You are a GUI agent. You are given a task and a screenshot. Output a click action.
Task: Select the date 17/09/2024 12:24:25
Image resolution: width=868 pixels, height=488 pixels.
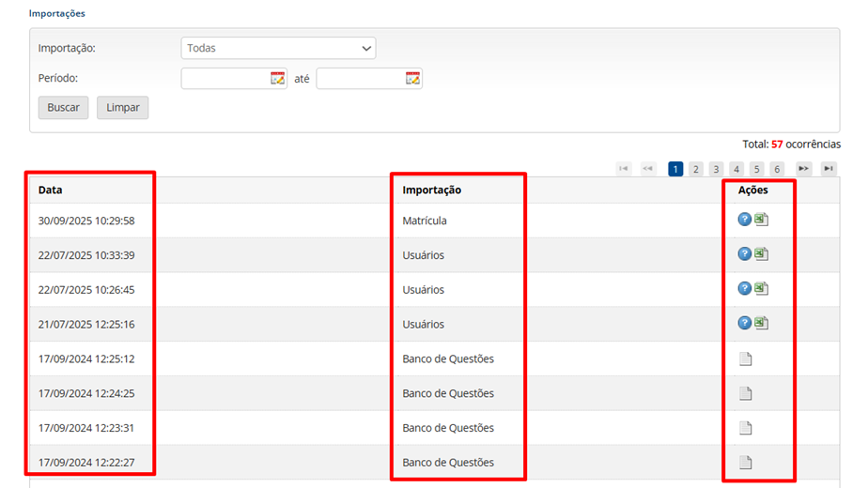coord(86,393)
